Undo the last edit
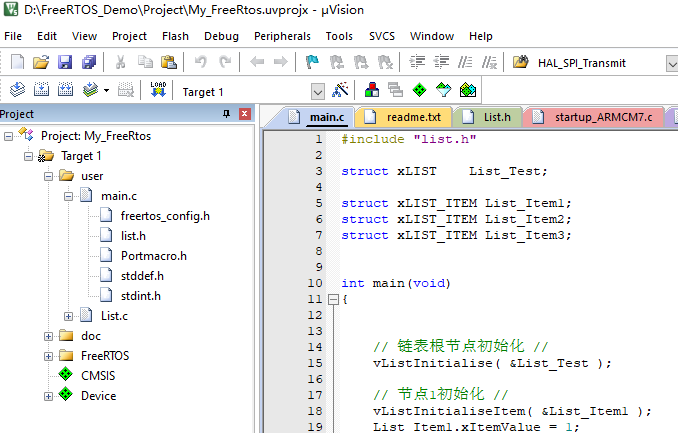The image size is (678, 433). pyautogui.click(x=200, y=62)
